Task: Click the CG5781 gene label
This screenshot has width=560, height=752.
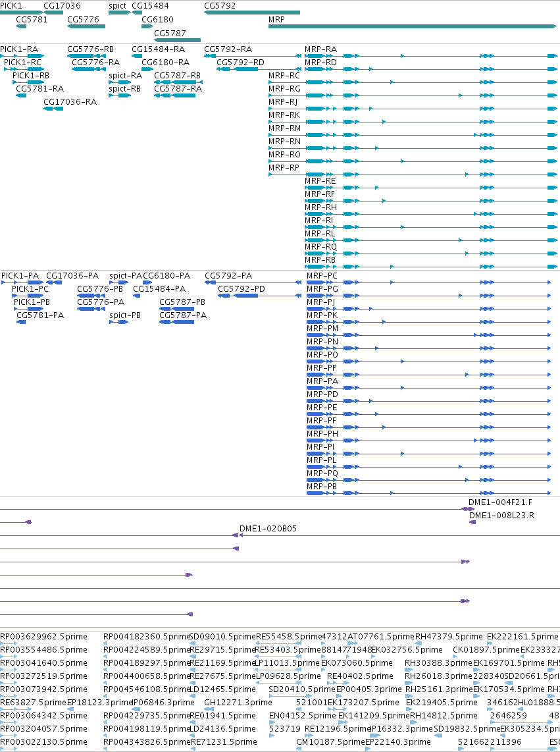Action: (x=32, y=20)
